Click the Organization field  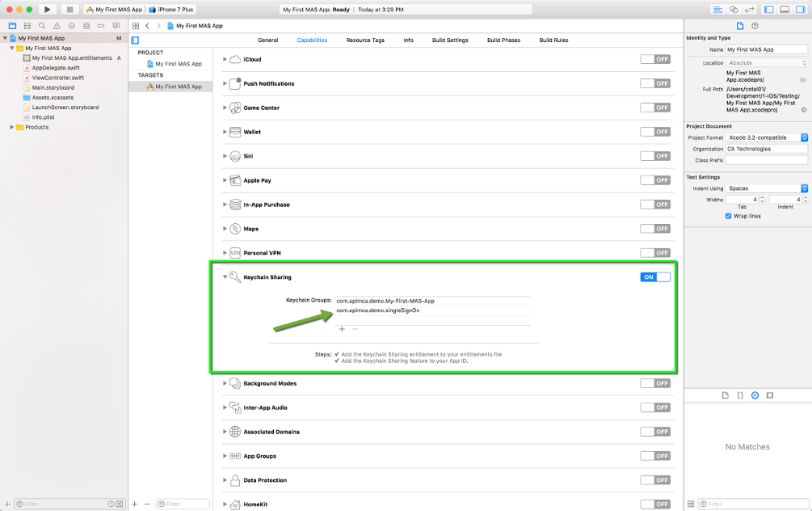(767, 149)
